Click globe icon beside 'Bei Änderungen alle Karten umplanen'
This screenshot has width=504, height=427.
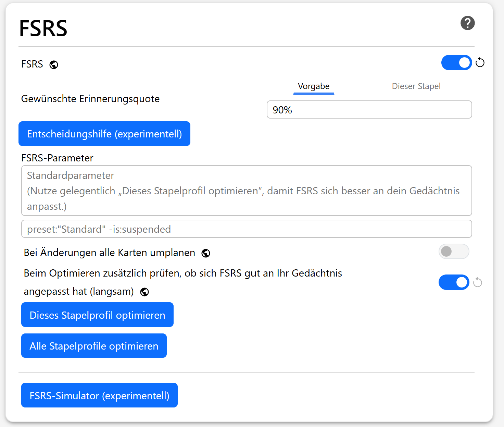[206, 253]
